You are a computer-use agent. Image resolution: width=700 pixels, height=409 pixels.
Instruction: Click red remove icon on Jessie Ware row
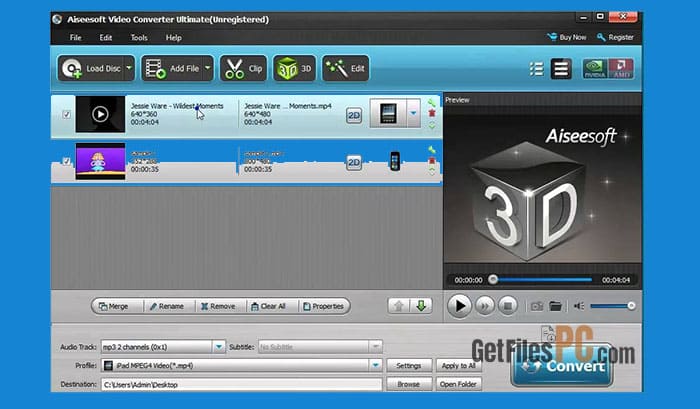[432, 114]
